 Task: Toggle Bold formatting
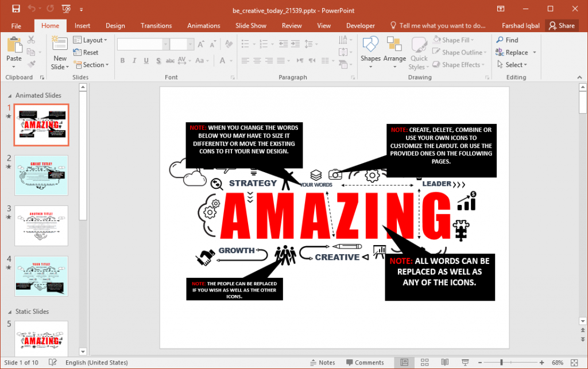pos(122,60)
